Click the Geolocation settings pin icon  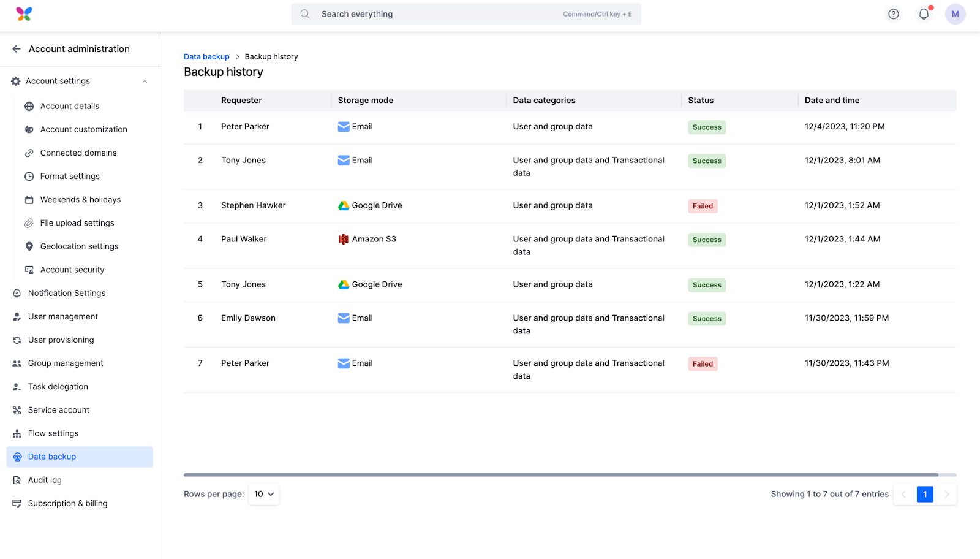click(29, 246)
